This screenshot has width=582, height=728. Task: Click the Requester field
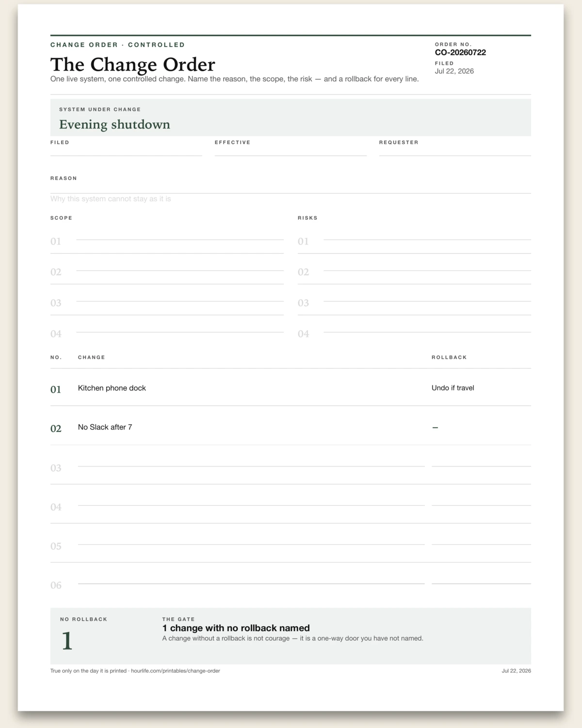coord(455,151)
